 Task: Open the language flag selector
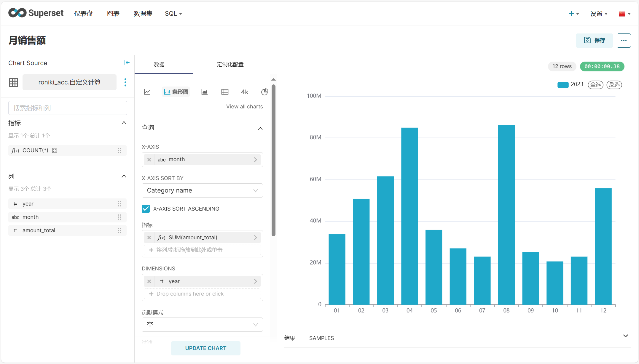(624, 14)
